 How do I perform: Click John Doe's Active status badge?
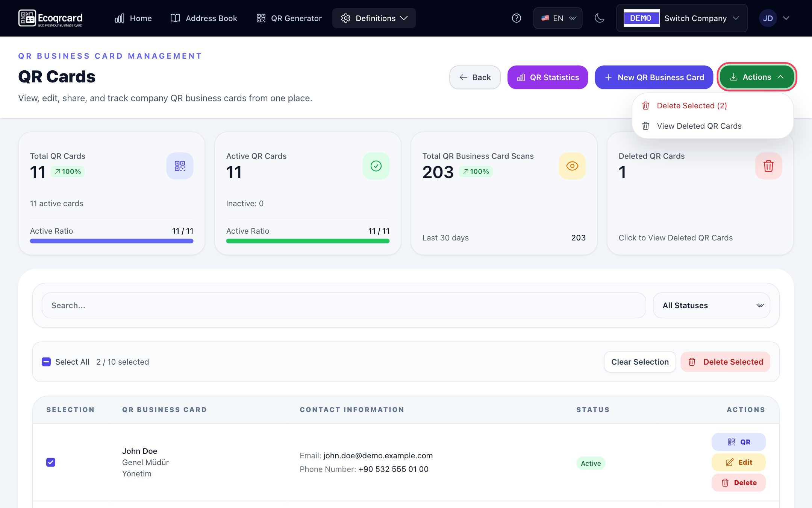(591, 463)
